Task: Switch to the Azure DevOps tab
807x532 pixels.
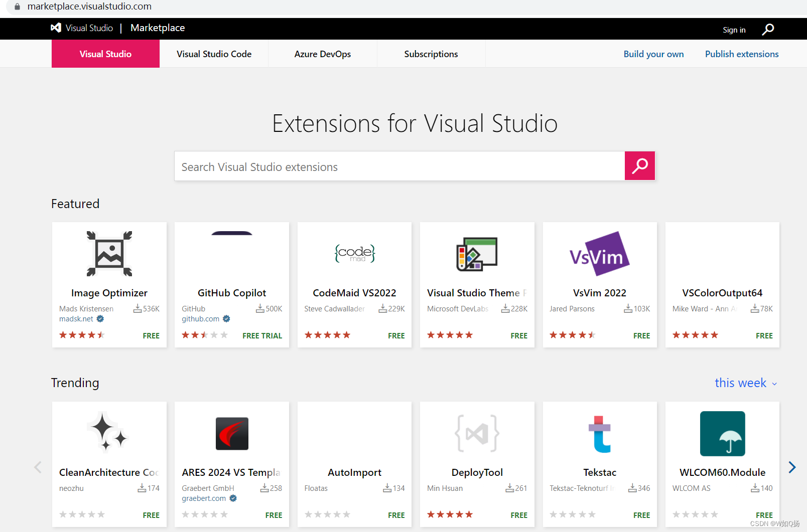Action: pos(323,54)
